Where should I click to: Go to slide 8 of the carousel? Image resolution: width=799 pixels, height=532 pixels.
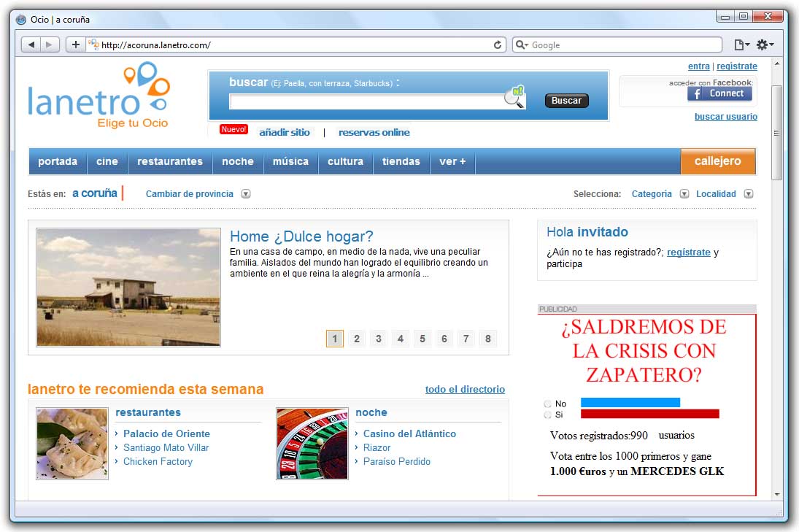tap(488, 339)
